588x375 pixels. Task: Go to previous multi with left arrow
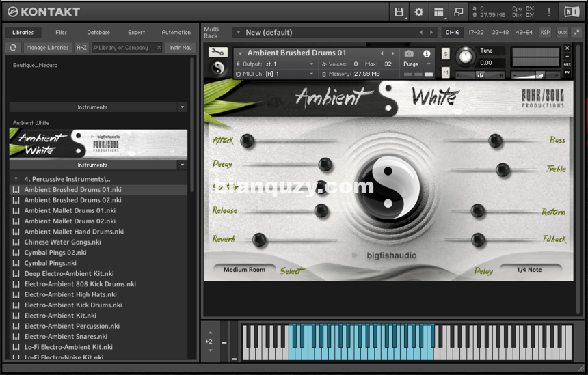tap(421, 33)
